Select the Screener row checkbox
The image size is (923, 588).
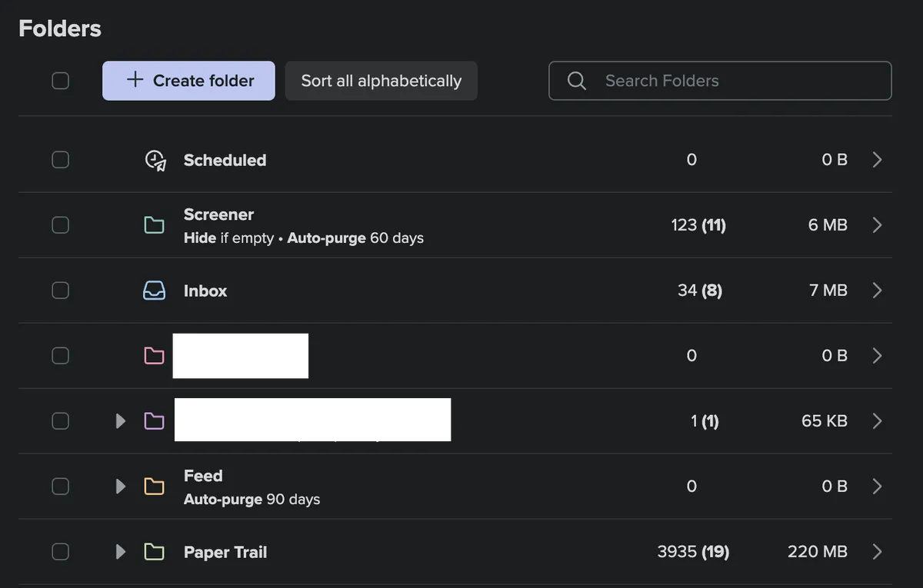(x=60, y=224)
